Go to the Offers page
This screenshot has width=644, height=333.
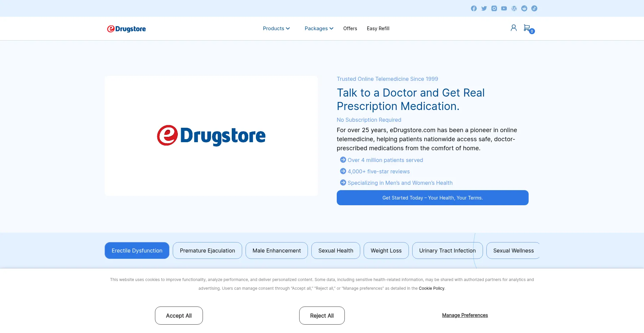350,29
